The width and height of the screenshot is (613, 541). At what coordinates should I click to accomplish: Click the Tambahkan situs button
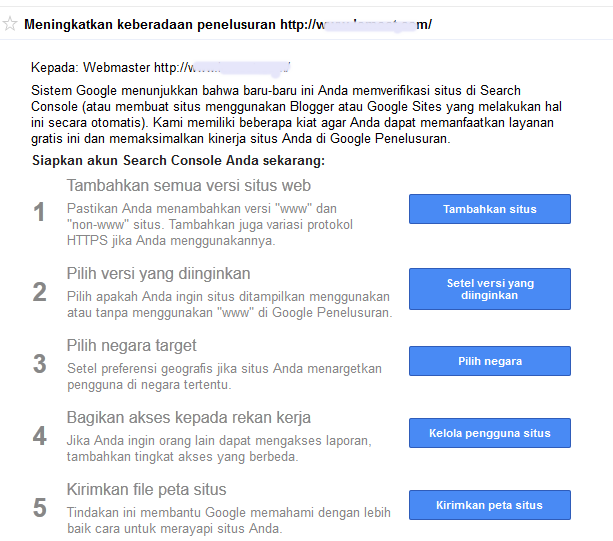(489, 209)
